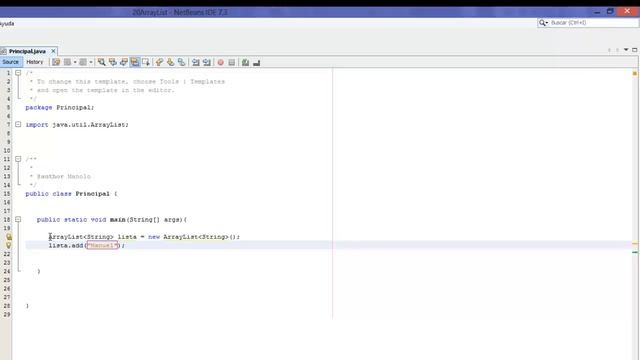This screenshot has height=360, width=640.
Task: Click the Last Edit toolbar icon
Action: point(56,62)
